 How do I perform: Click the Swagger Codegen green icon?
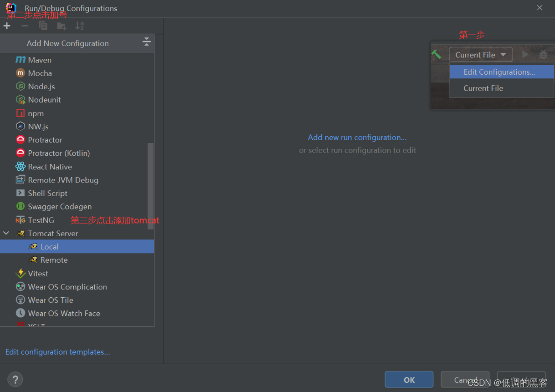point(21,206)
